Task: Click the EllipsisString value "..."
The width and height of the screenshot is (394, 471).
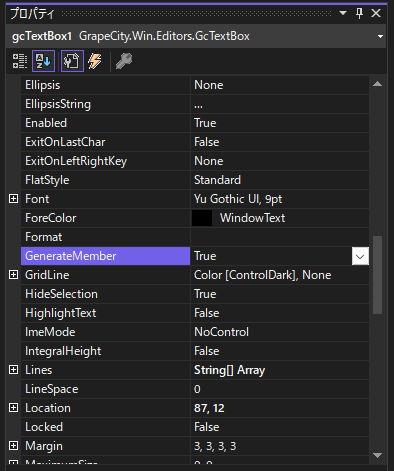Action: (198, 106)
